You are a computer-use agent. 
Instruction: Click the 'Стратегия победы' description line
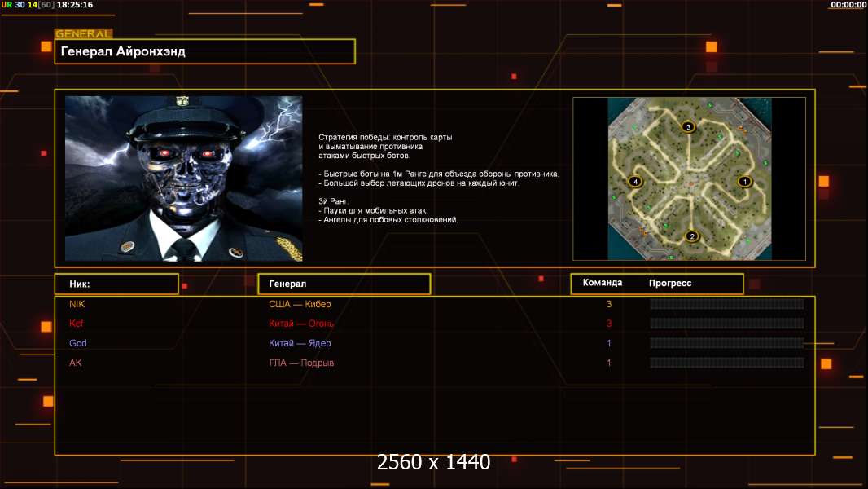tap(385, 138)
